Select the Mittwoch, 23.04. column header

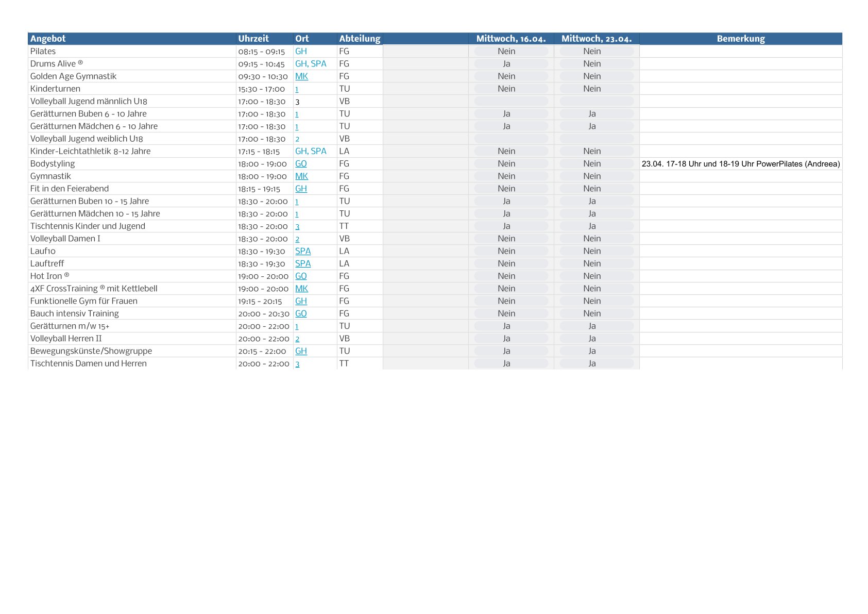tap(597, 39)
